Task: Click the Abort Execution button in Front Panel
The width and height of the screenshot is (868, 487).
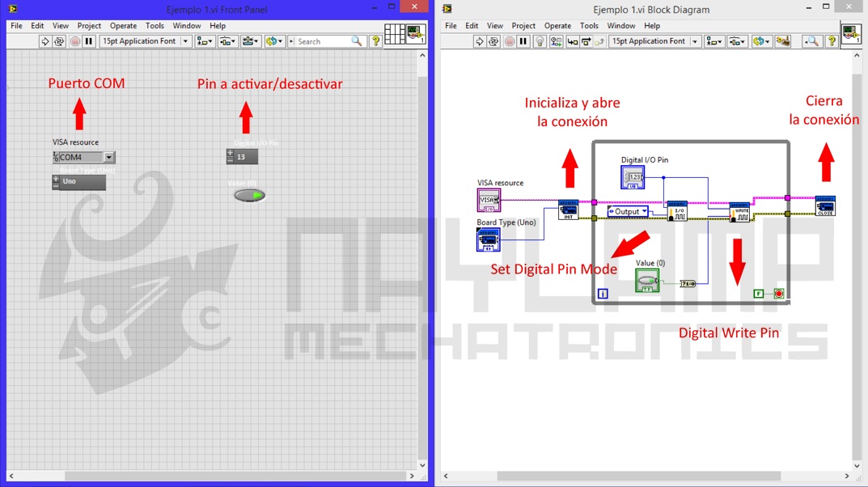Action: (x=74, y=41)
